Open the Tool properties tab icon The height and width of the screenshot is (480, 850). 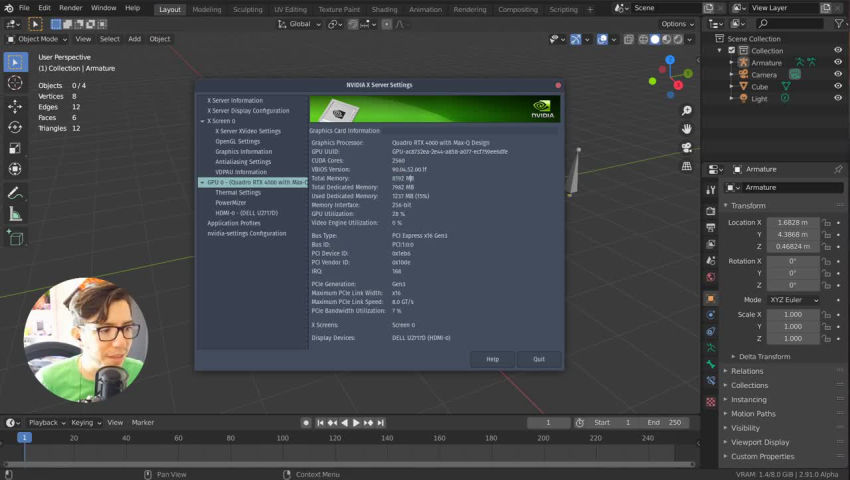[x=711, y=190]
